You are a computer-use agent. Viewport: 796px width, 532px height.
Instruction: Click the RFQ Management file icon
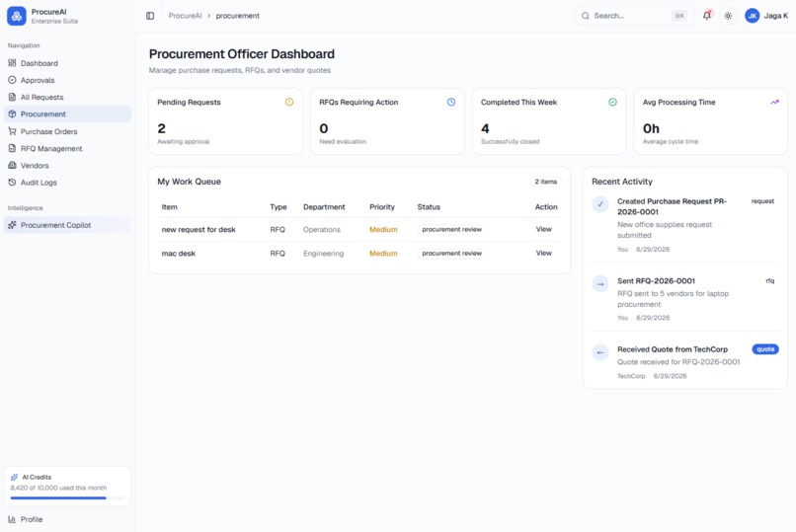pyautogui.click(x=12, y=148)
